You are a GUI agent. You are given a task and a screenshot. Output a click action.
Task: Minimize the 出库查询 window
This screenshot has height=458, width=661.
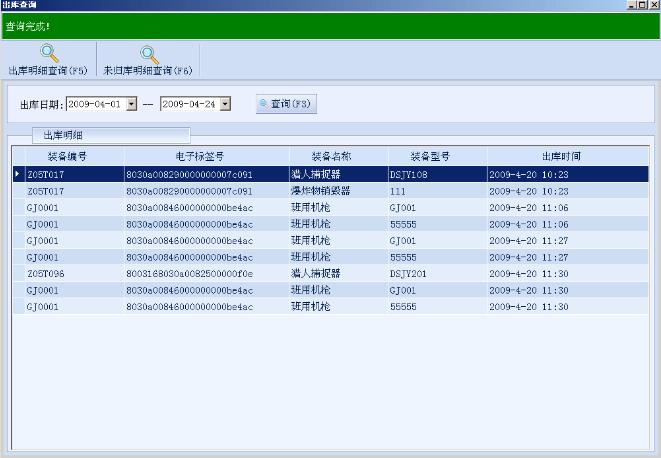click(632, 5)
